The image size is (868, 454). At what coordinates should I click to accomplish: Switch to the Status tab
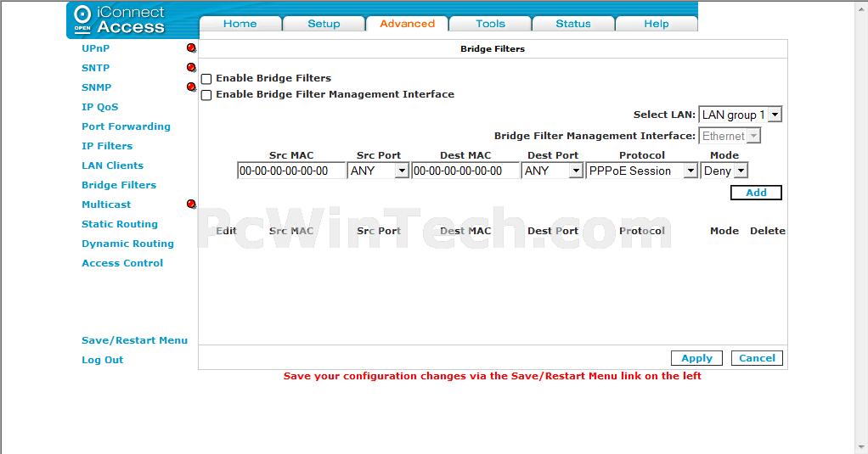click(573, 24)
